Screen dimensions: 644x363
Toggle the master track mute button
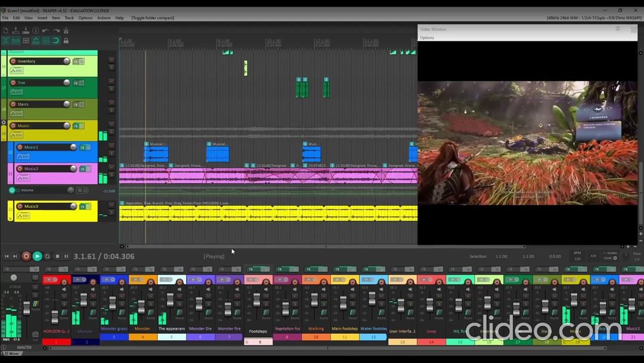tap(35, 287)
